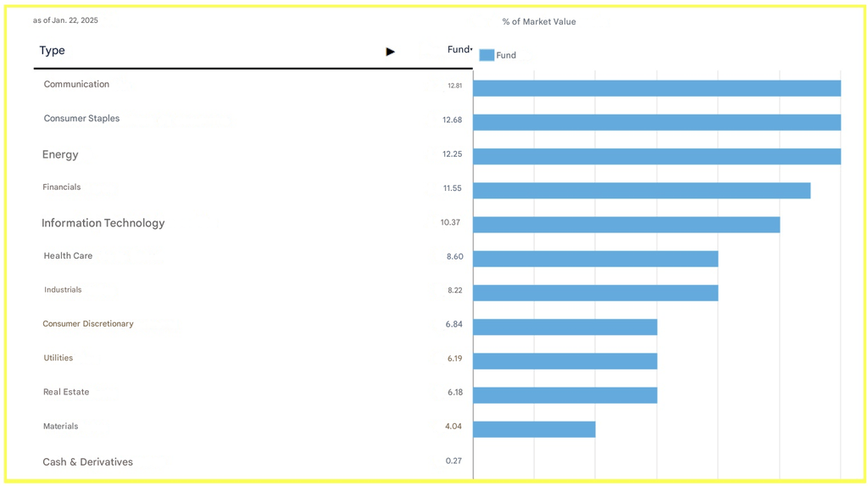The width and height of the screenshot is (868, 486).
Task: Click the Financials bar in the chart
Action: tap(641, 191)
